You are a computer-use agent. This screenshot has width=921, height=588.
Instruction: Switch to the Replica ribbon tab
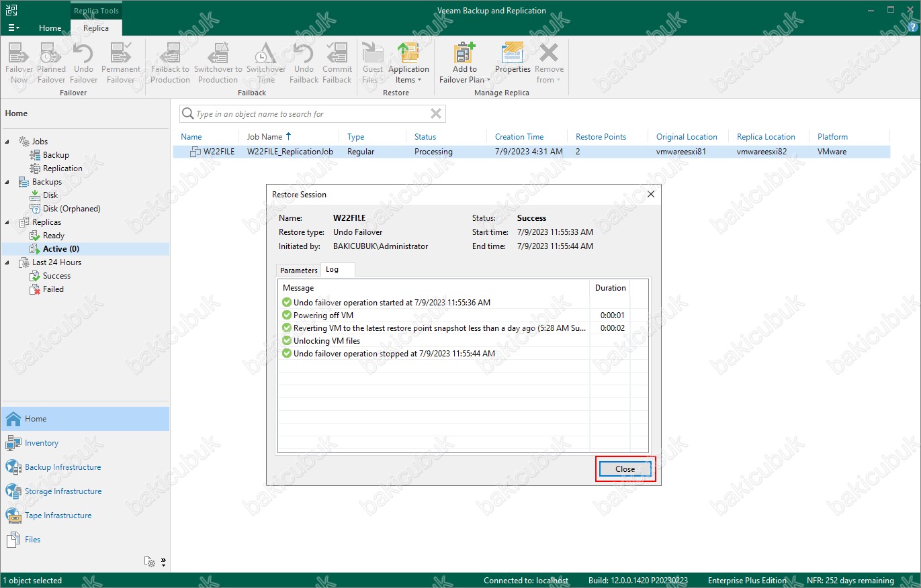coord(96,28)
